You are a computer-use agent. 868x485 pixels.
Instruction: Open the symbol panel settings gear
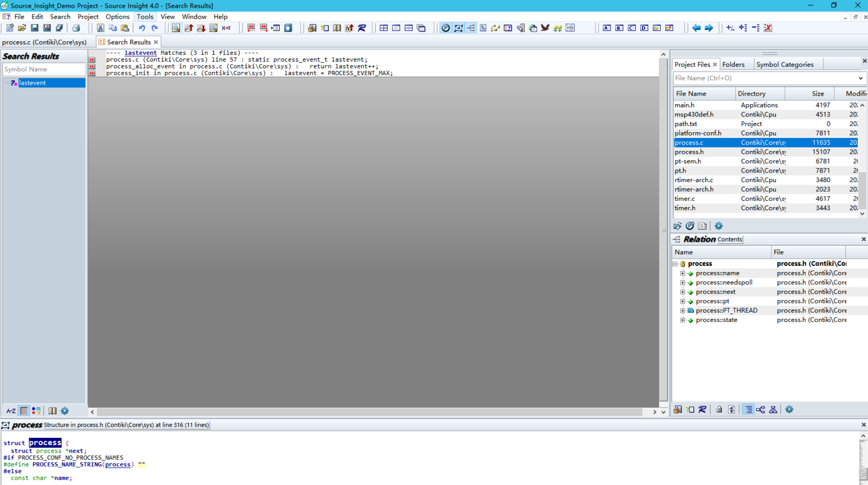point(65,411)
